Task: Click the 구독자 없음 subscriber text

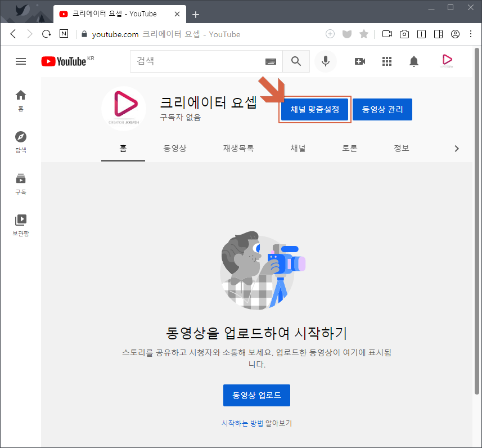Action: tap(180, 118)
